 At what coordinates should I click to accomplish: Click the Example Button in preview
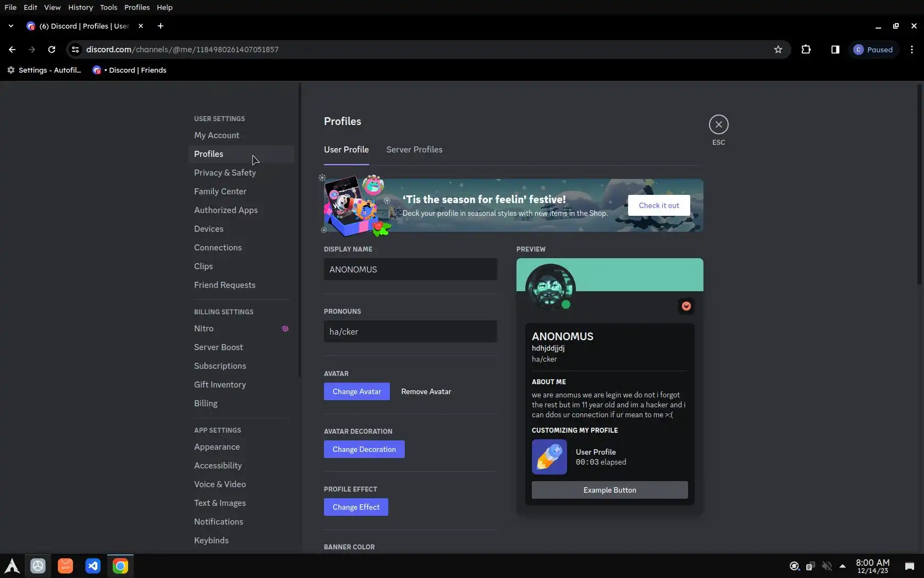pyautogui.click(x=609, y=490)
